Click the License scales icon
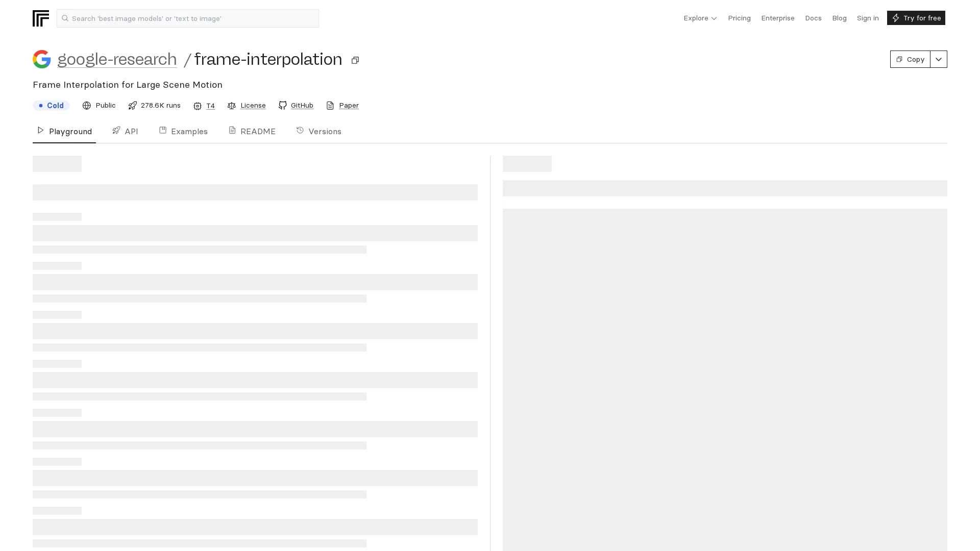This screenshot has width=980, height=551. [x=232, y=105]
